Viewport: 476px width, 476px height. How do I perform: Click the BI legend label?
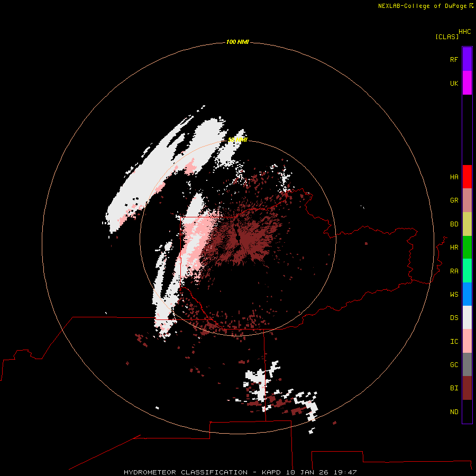pyautogui.click(x=454, y=388)
